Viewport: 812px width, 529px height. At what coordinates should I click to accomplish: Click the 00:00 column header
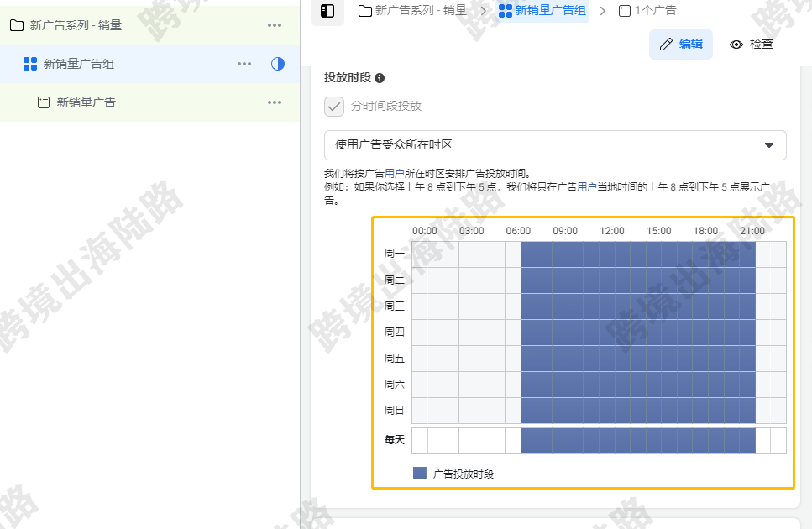pyautogui.click(x=425, y=231)
